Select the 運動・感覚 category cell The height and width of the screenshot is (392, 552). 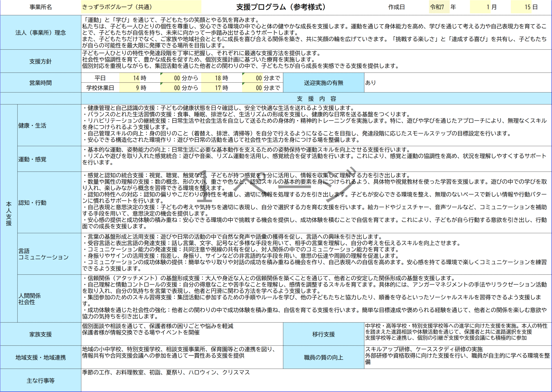49,159
